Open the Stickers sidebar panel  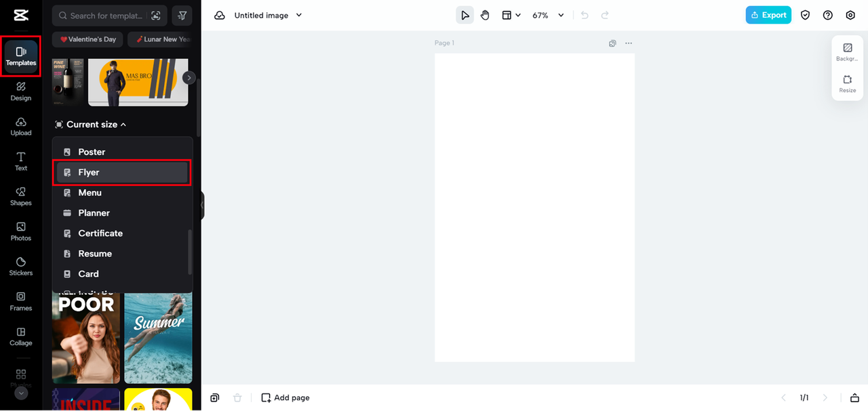pos(21,267)
